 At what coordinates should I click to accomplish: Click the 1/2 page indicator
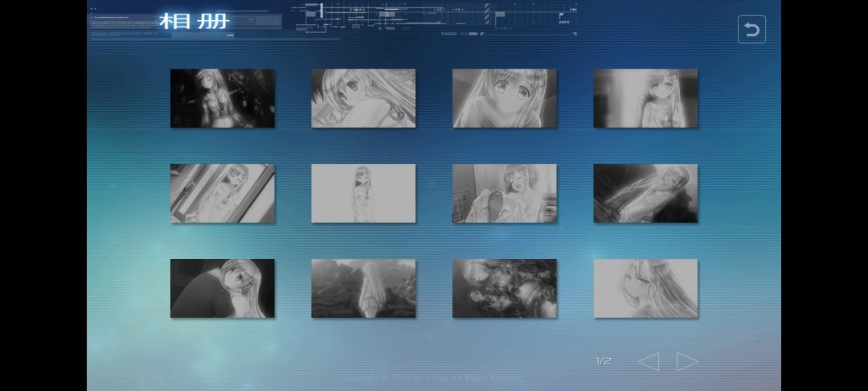pos(604,361)
